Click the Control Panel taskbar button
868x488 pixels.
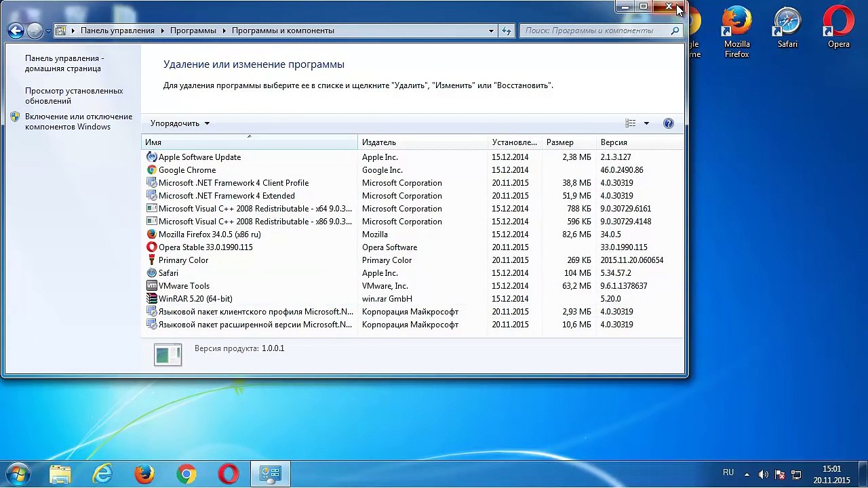point(271,473)
